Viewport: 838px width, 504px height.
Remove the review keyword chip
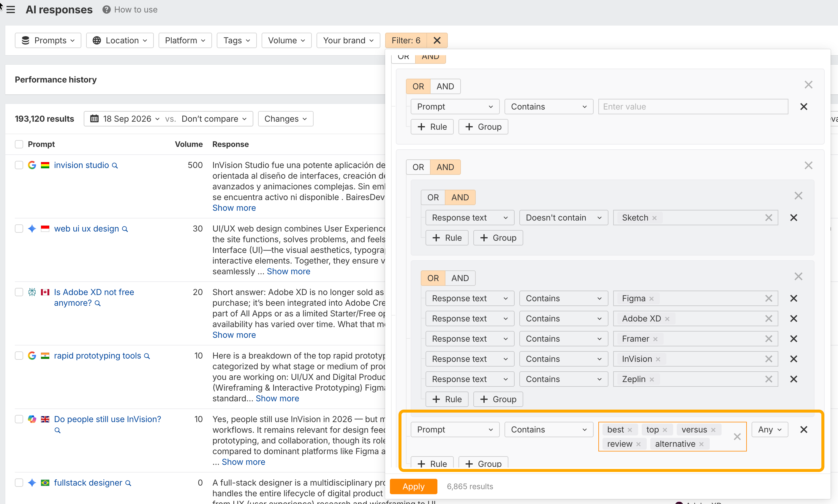point(638,444)
